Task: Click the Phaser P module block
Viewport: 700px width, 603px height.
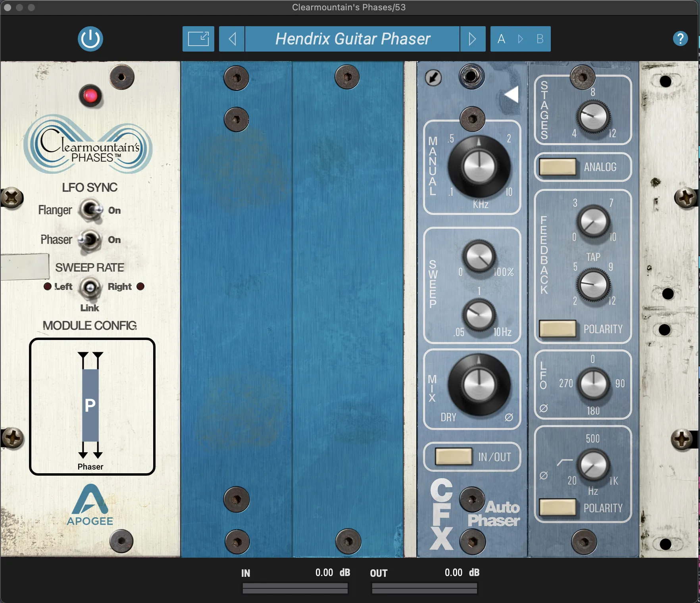Action: (x=90, y=405)
